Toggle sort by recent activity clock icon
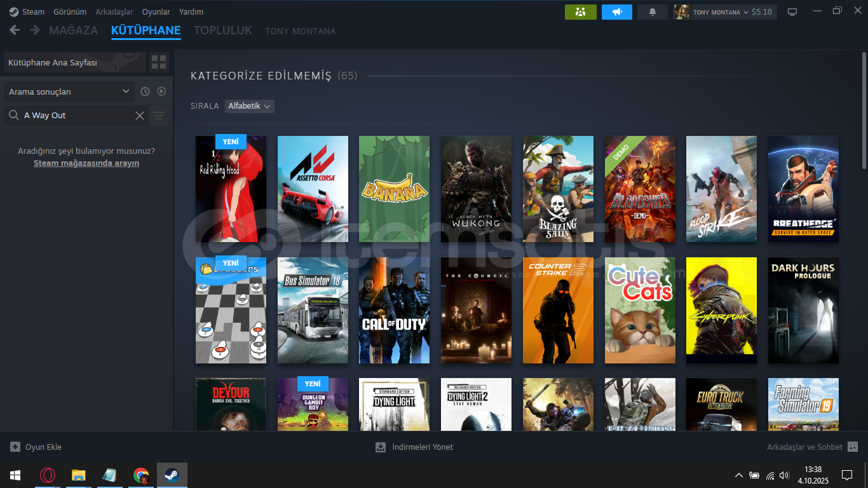Viewport: 868px width, 488px height. (145, 91)
